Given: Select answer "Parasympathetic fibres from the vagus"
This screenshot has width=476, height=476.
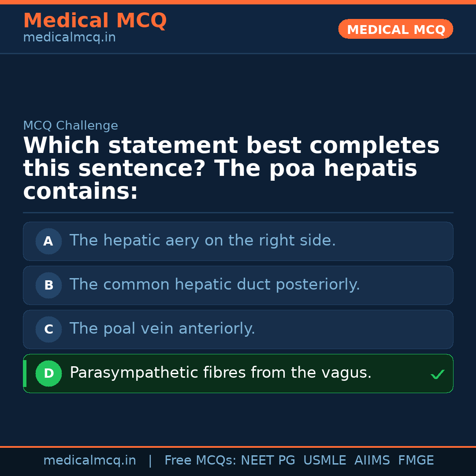Looking at the screenshot, I should coord(220,373).
